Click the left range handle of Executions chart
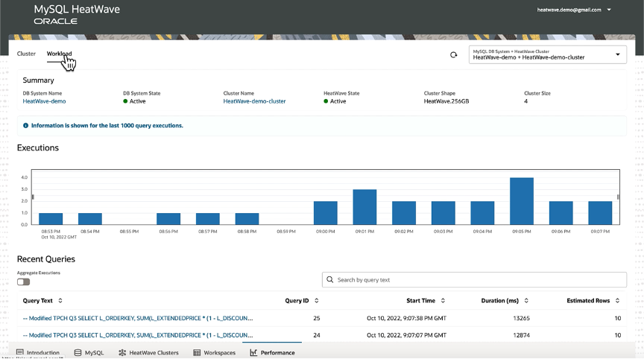The width and height of the screenshot is (644, 359). [x=33, y=197]
